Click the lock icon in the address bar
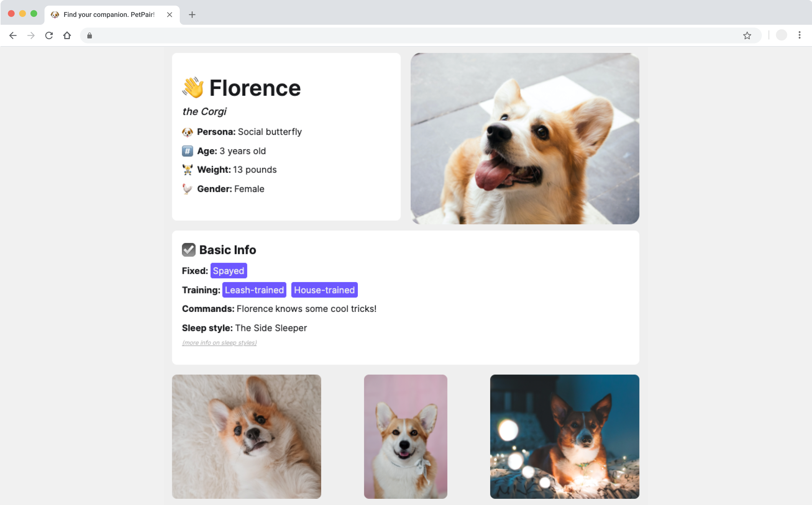Image resolution: width=812 pixels, height=505 pixels. tap(89, 35)
